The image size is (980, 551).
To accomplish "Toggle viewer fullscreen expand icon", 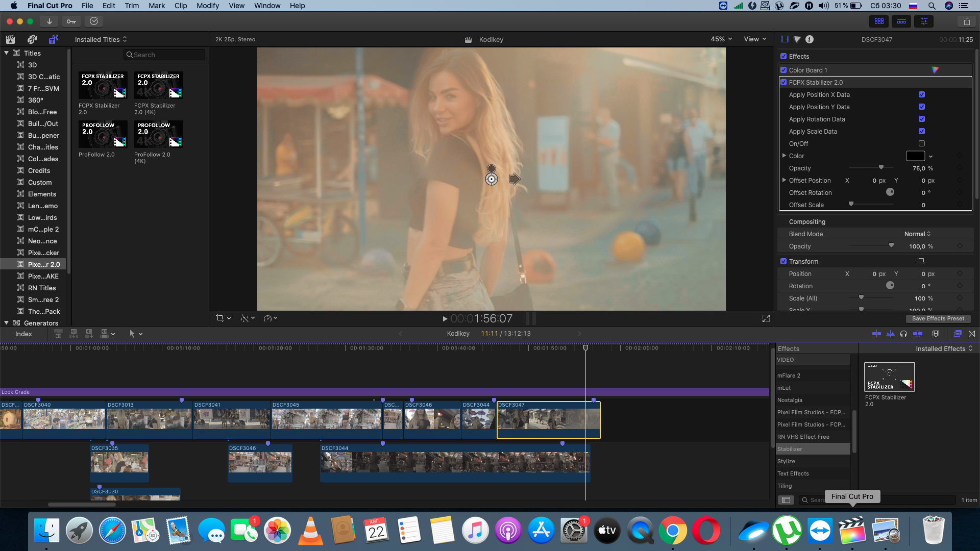I will (766, 318).
